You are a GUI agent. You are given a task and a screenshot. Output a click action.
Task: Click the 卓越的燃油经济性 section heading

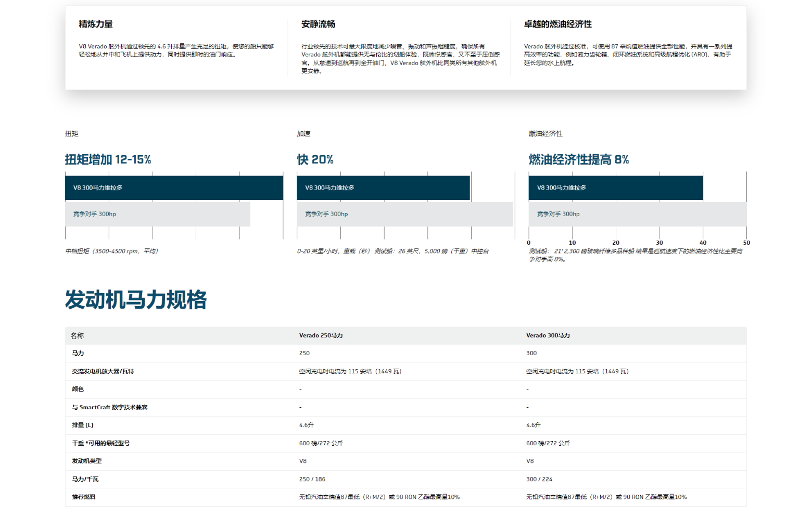(x=557, y=24)
